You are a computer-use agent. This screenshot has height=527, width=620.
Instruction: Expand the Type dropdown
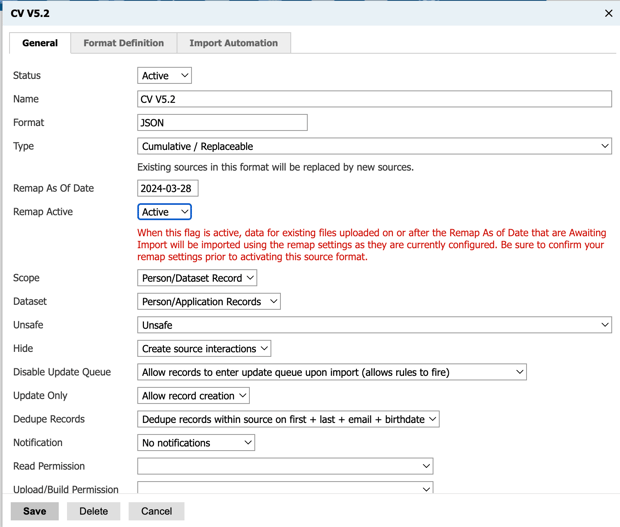(374, 146)
